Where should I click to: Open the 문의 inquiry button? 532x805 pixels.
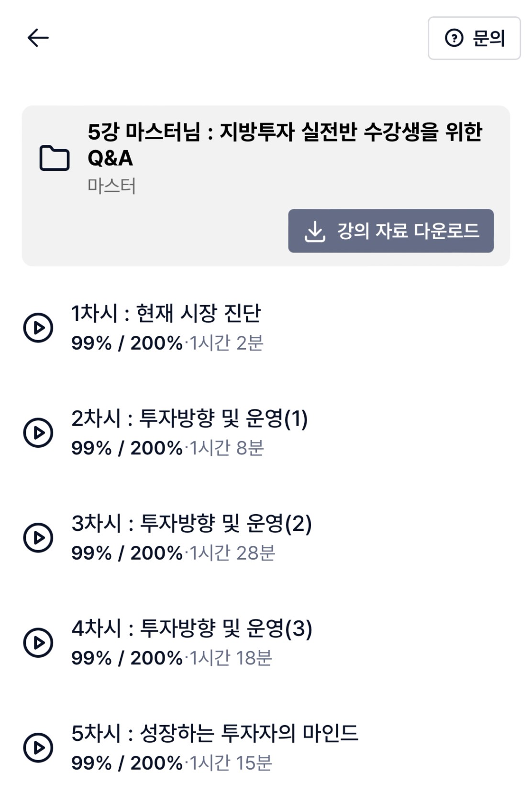(474, 38)
